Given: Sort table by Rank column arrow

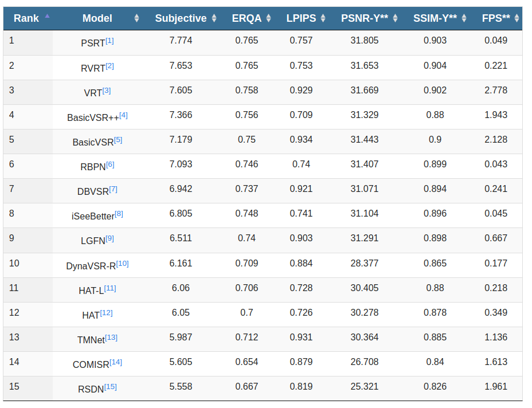Looking at the screenshot, I should pos(47,17).
